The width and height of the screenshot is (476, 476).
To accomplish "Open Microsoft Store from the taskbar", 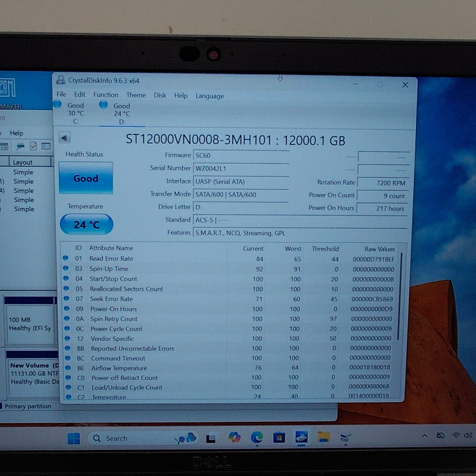I will pyautogui.click(x=279, y=438).
